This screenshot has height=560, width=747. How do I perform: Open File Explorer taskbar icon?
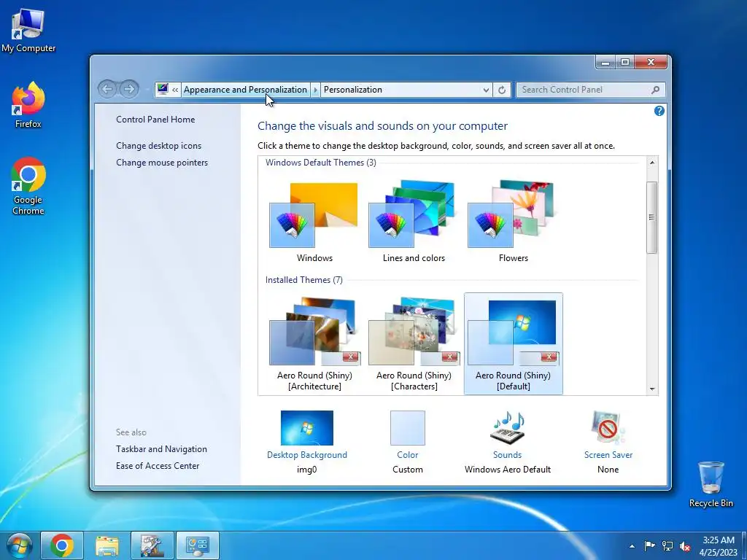(107, 545)
